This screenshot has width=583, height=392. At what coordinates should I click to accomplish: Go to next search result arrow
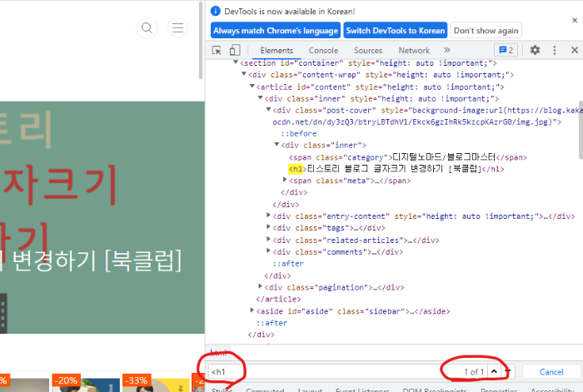coord(508,371)
